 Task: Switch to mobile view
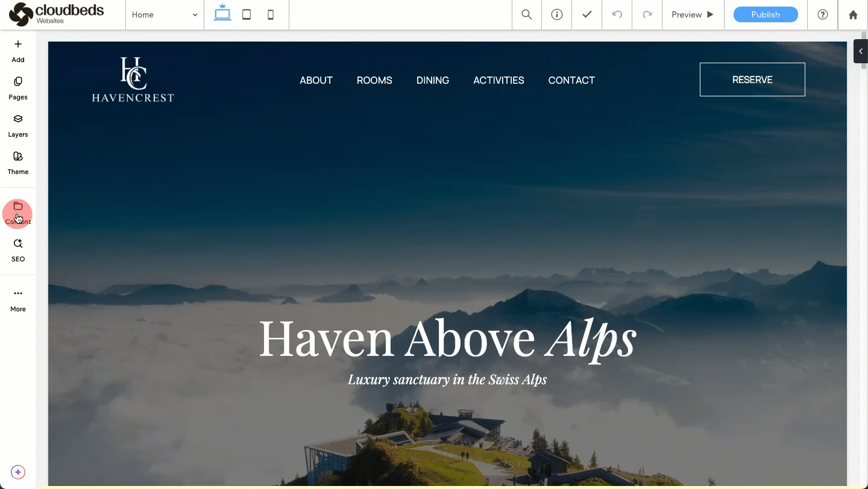click(271, 14)
